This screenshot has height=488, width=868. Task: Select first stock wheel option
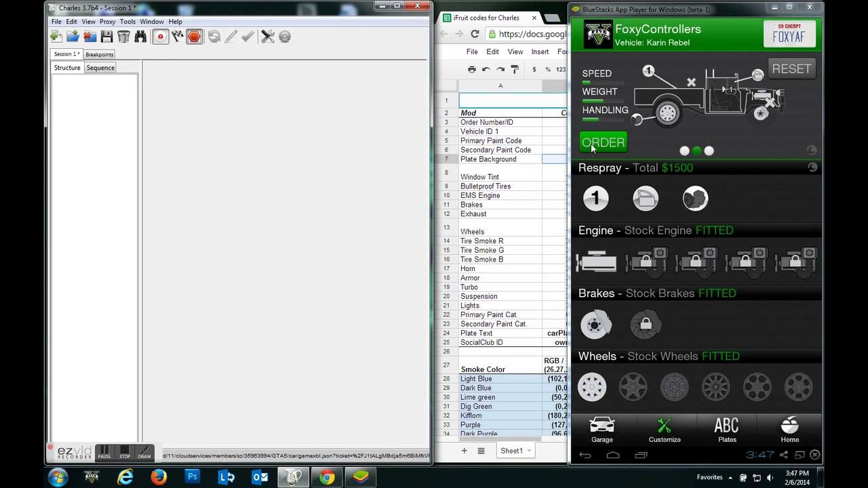tap(592, 387)
